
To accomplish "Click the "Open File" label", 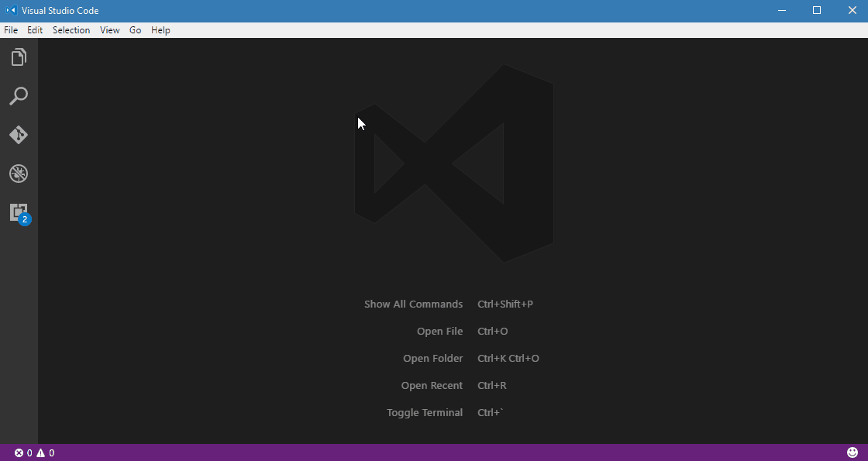I will click(439, 331).
